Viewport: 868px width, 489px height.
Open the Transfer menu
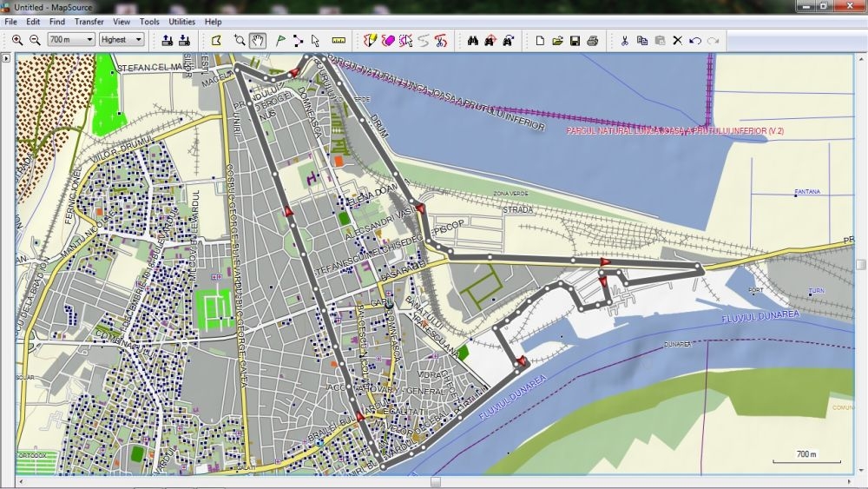point(89,22)
